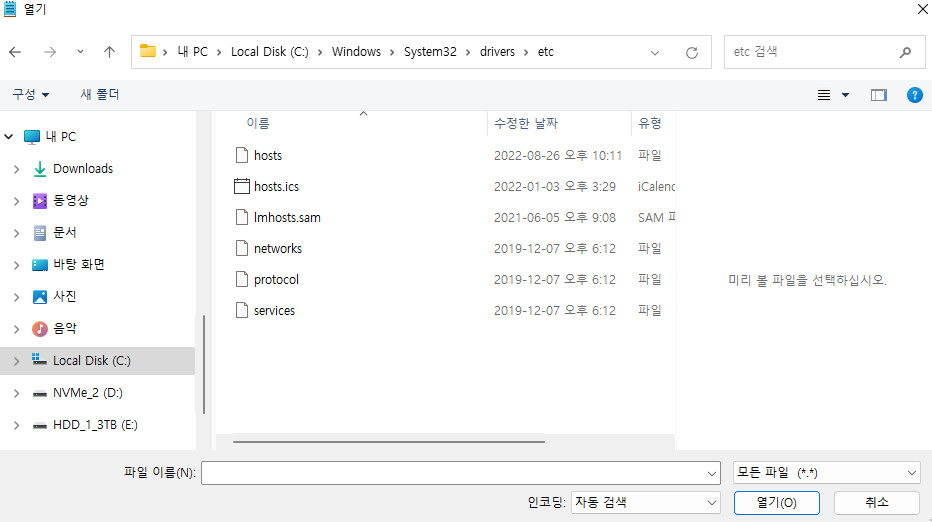Refresh the etc folder listing
Screen dimensions: 932x522
click(691, 52)
